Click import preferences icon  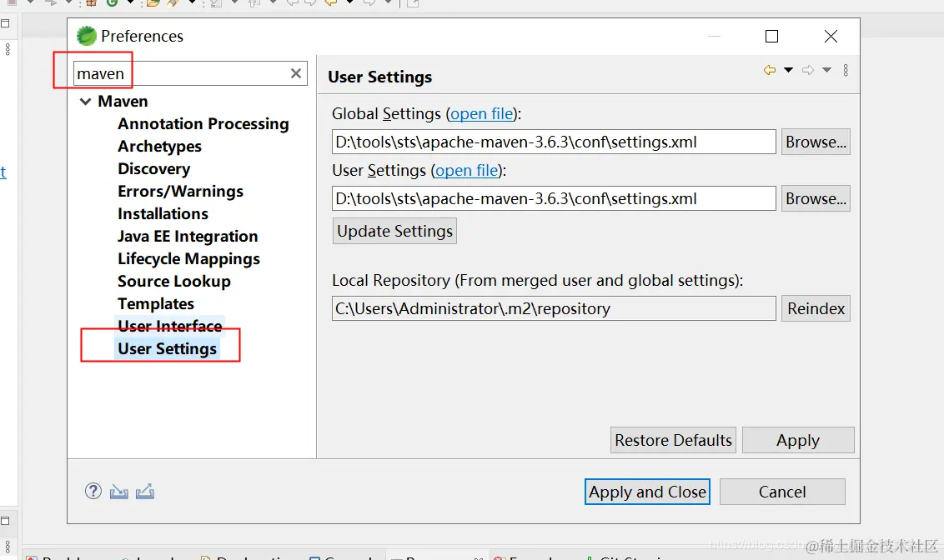coord(119,492)
